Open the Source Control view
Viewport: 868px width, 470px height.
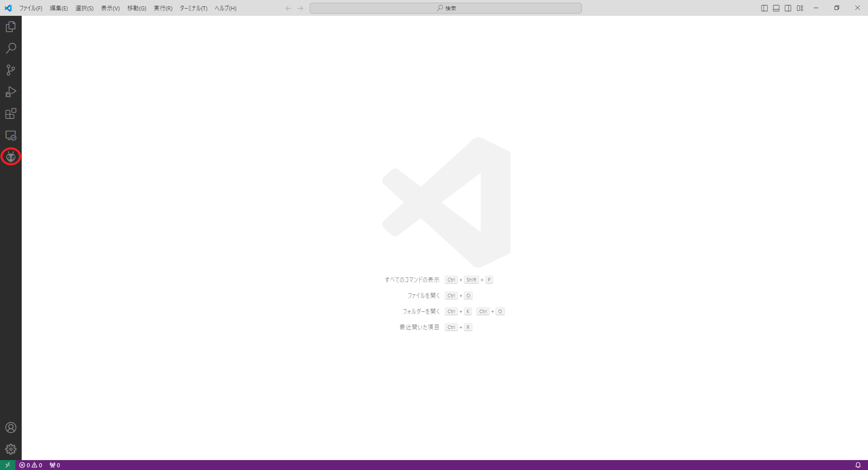point(11,70)
